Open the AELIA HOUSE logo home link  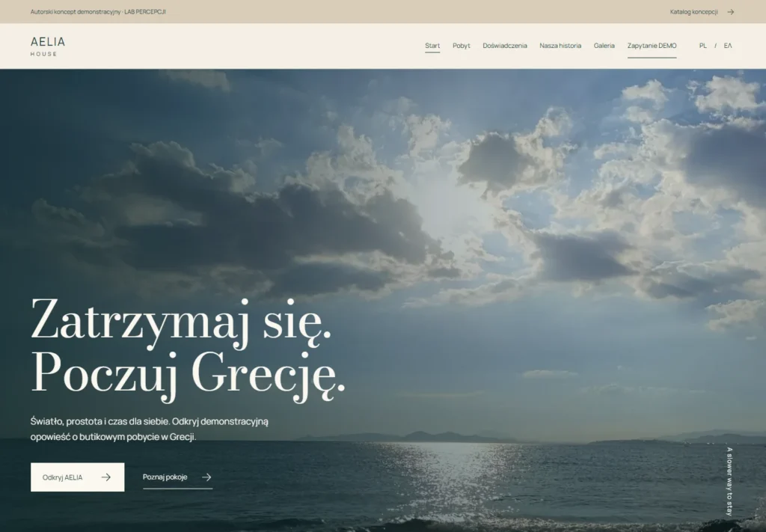coord(47,46)
